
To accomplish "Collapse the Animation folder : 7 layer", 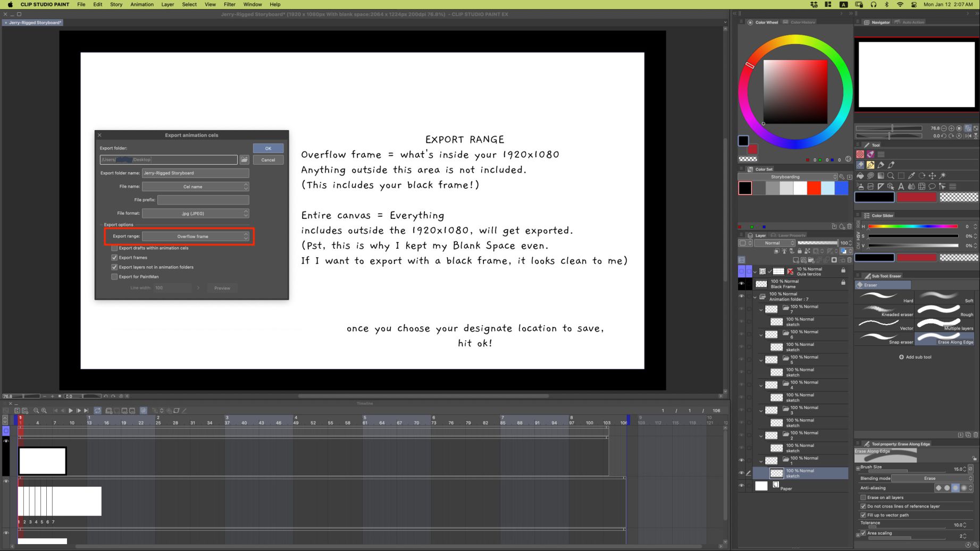I will 755,297.
